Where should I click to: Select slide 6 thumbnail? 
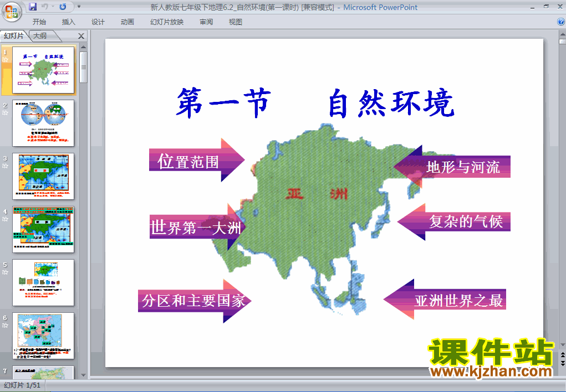pyautogui.click(x=43, y=336)
